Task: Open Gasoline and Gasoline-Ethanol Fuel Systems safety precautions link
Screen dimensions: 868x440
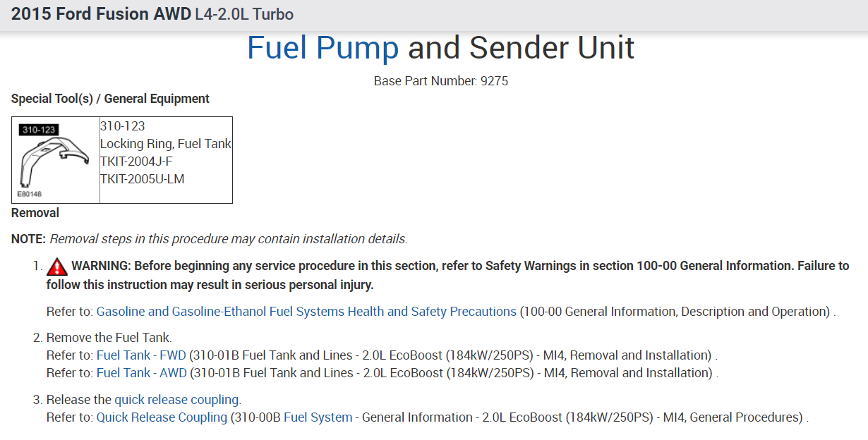Action: coord(306,312)
